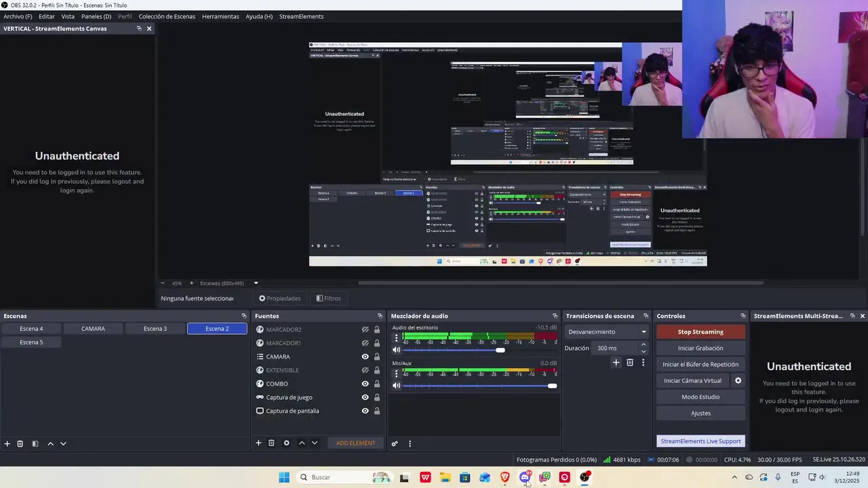Open advanced audio properties gears icon

coord(395,444)
